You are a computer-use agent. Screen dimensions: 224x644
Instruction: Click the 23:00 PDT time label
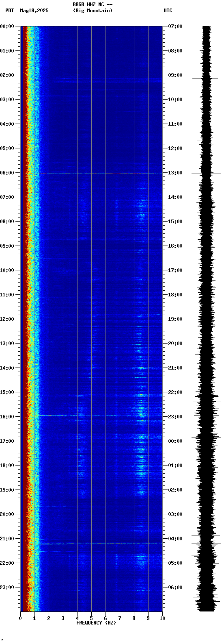[7, 587]
